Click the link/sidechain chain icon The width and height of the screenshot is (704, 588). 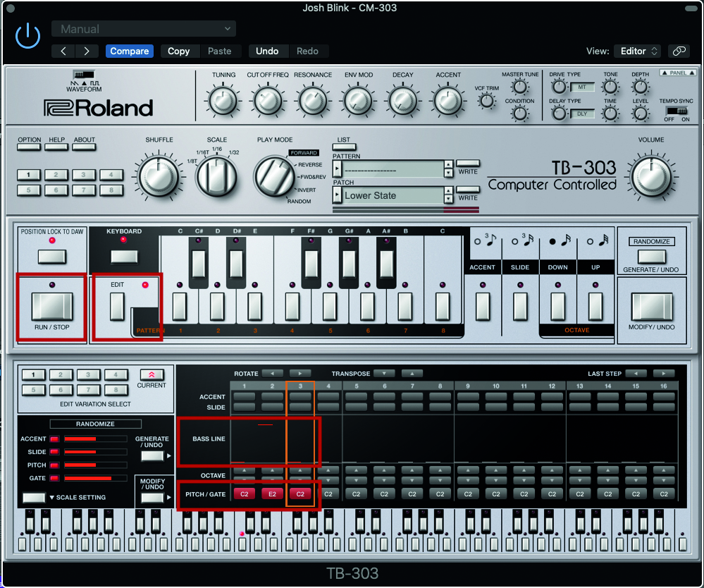(x=679, y=51)
